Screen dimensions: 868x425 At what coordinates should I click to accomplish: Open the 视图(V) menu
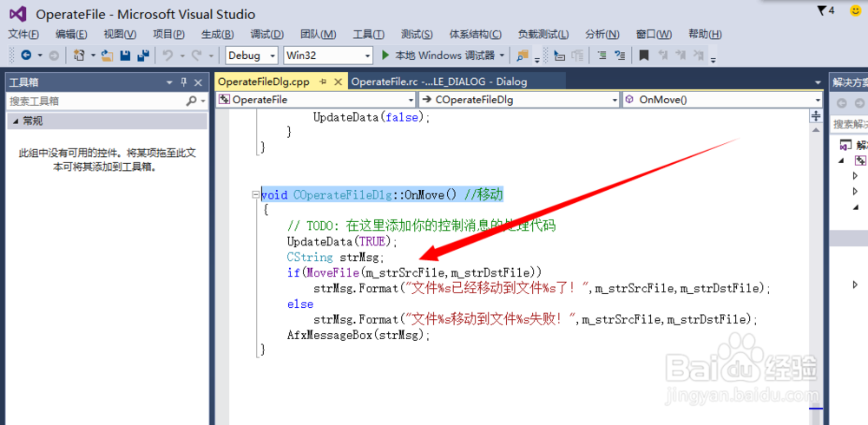pyautogui.click(x=120, y=35)
